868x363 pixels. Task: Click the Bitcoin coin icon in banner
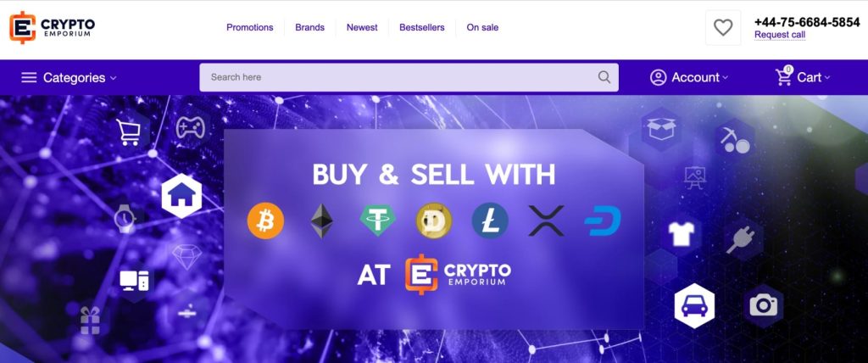click(x=265, y=221)
